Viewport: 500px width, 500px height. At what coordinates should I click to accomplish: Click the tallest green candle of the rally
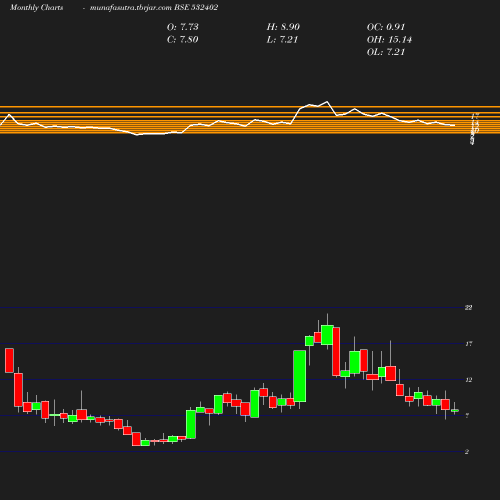tap(300, 376)
